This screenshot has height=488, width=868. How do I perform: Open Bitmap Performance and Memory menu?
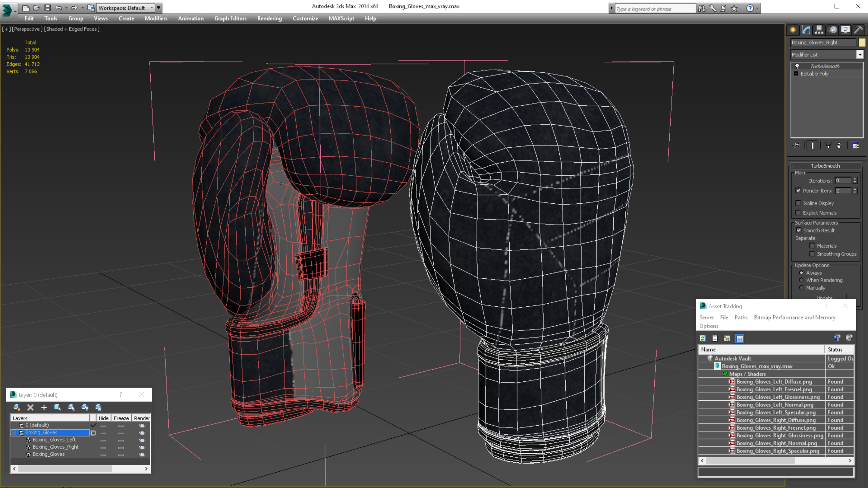[794, 317]
